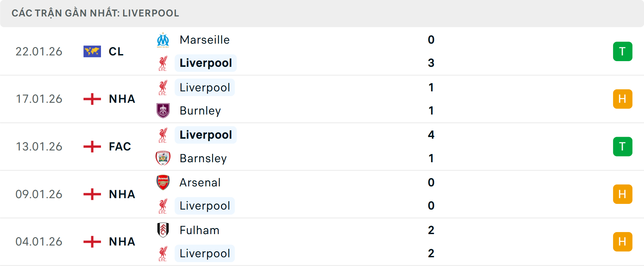644x266 pixels.
Task: Expand the header CÁC TRẬN GẦN NHẤT: LIVERPOOL
Action: [96, 13]
